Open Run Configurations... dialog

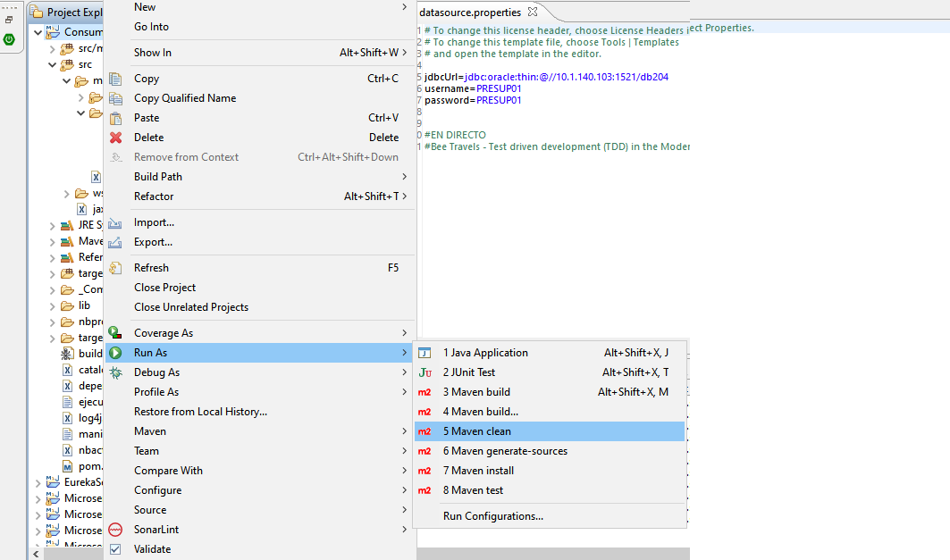492,516
